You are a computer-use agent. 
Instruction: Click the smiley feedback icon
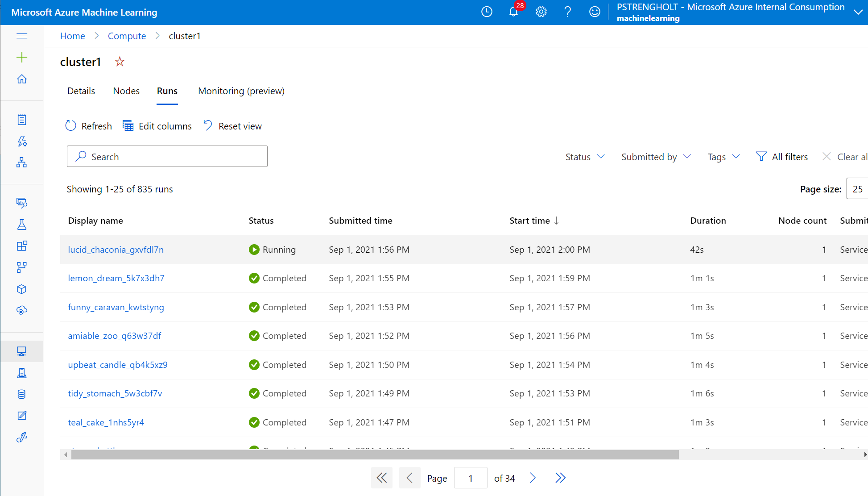tap(595, 12)
